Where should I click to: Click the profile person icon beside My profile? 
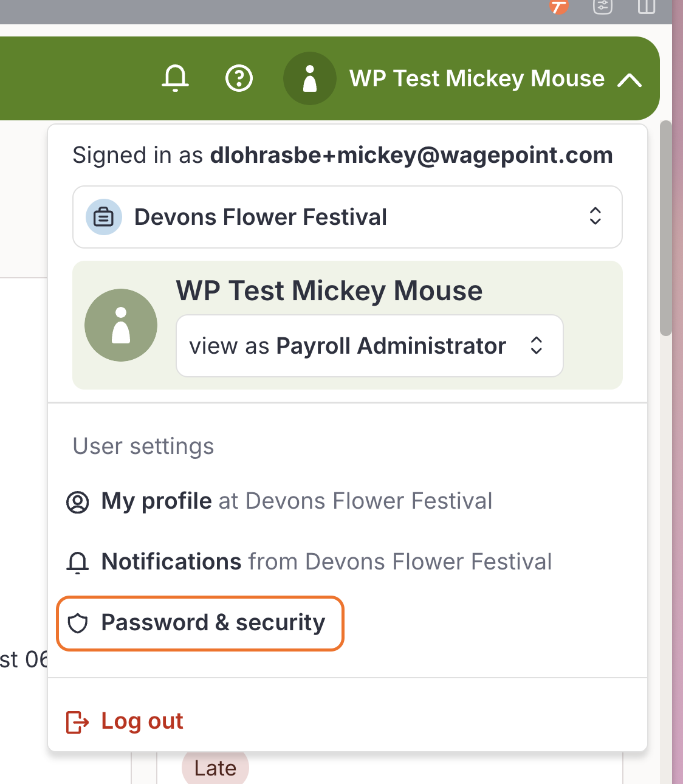click(x=78, y=503)
